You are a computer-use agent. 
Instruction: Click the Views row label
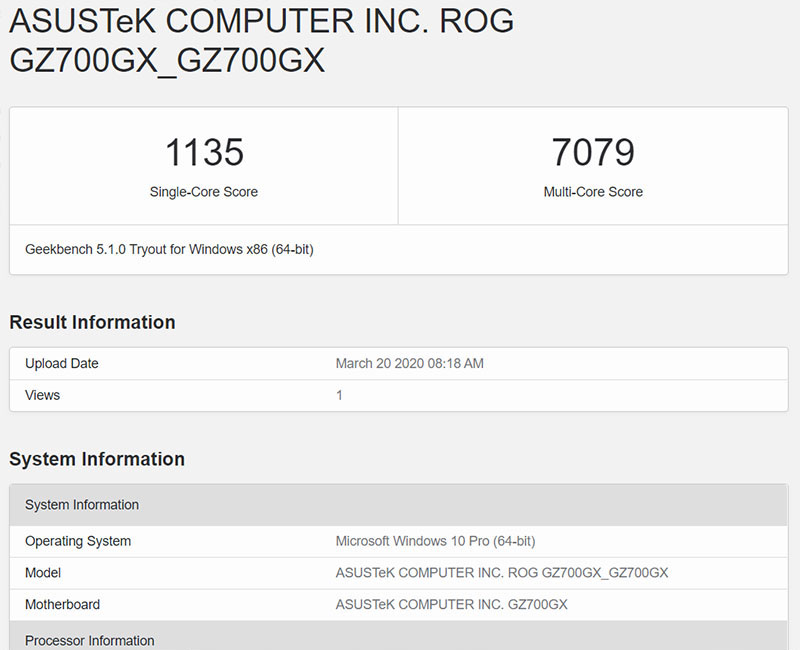pyautogui.click(x=43, y=395)
